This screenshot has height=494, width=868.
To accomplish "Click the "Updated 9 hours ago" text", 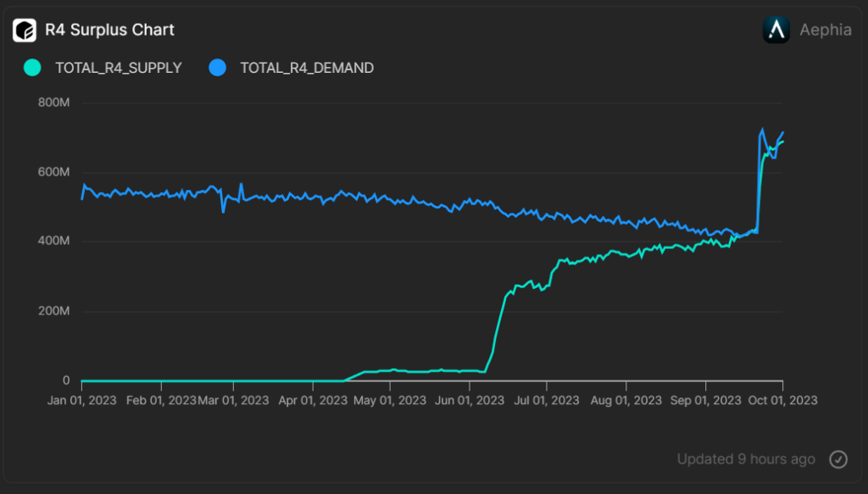I will click(x=746, y=459).
